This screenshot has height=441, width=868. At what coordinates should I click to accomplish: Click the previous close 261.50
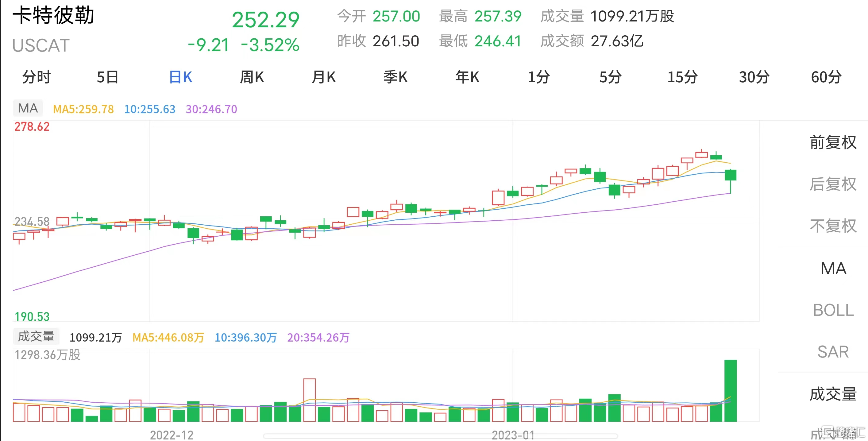(x=396, y=41)
